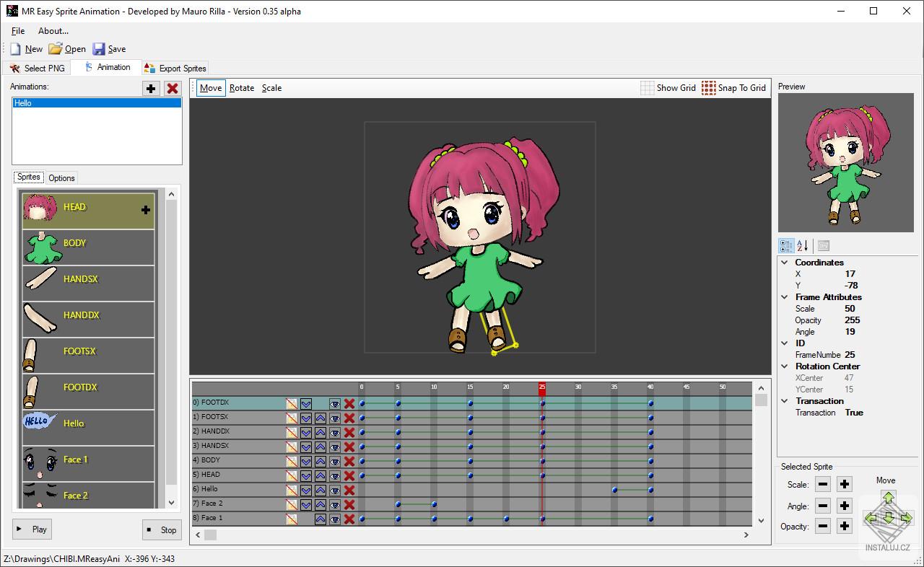924x567 pixels.
Task: Open the About menu
Action: point(53,30)
